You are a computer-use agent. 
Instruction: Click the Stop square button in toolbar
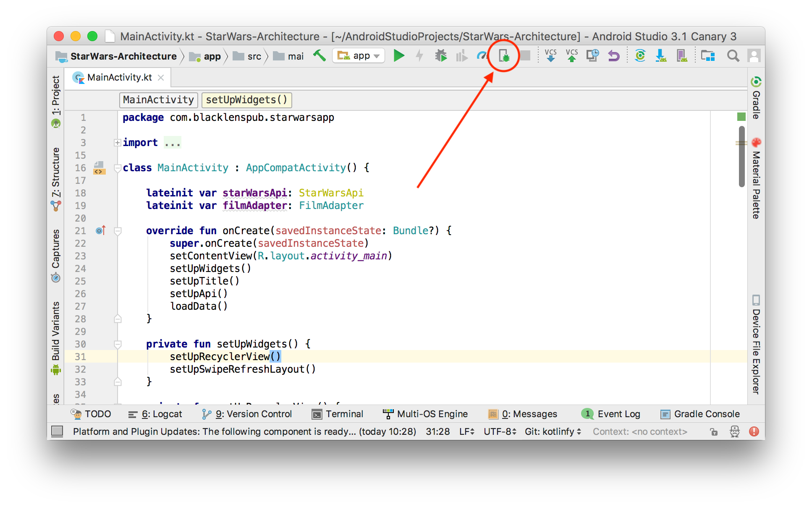tap(525, 55)
